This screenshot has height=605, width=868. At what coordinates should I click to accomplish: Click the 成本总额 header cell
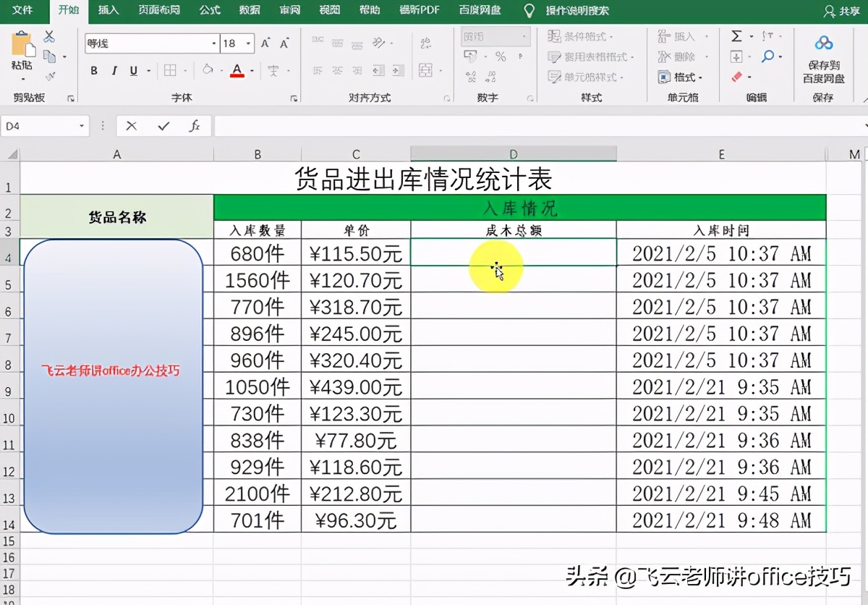coord(514,230)
